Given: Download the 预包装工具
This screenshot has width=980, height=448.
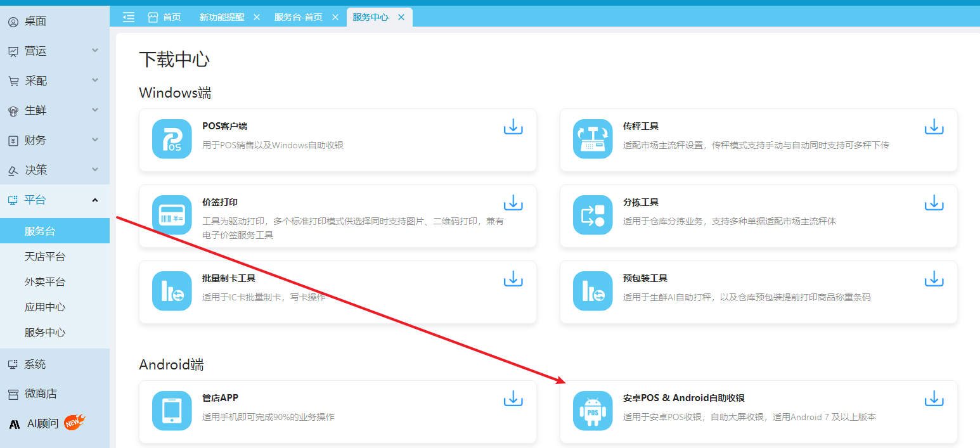Looking at the screenshot, I should point(934,279).
